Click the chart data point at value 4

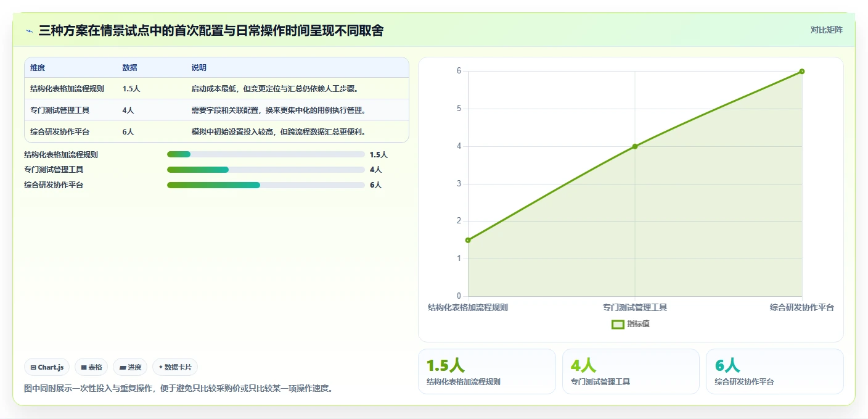point(635,146)
